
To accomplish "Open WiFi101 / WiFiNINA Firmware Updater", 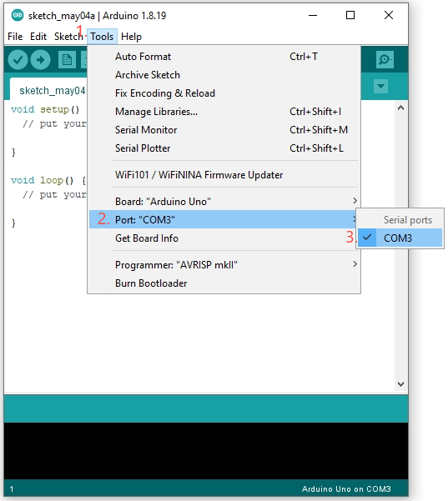I will [224, 175].
